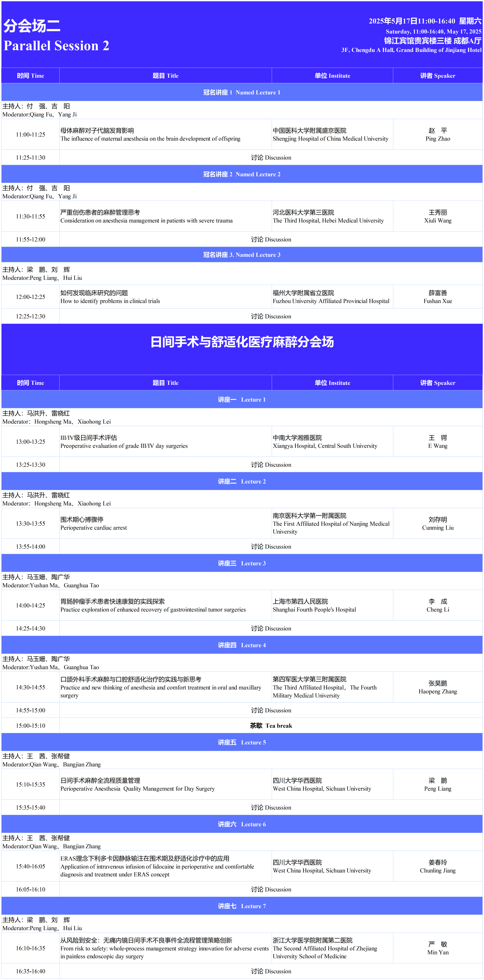
Task: Click 'How to identify problems in clinical trials'
Action: pos(110,301)
